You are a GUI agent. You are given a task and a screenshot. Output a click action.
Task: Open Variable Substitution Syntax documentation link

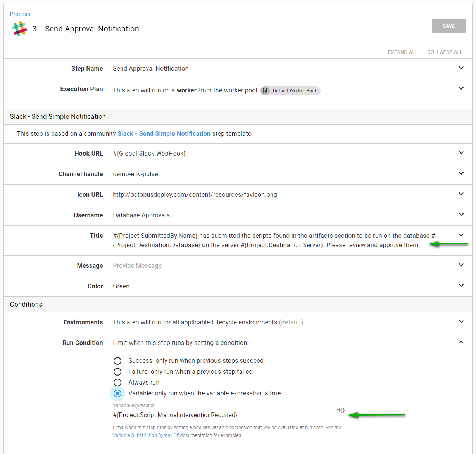(143, 435)
